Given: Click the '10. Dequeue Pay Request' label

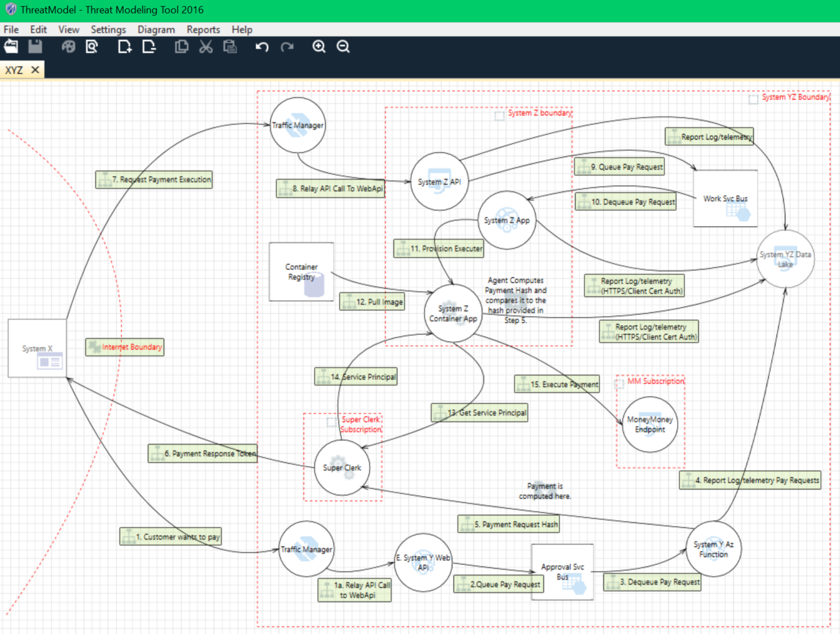Looking at the screenshot, I should pos(625,201).
